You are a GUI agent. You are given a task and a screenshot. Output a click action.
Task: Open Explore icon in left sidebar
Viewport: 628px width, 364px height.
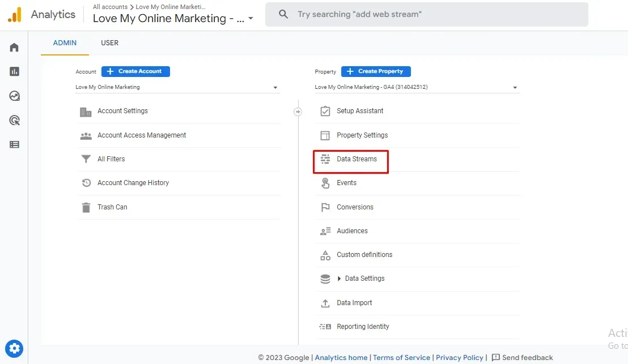[x=14, y=96]
